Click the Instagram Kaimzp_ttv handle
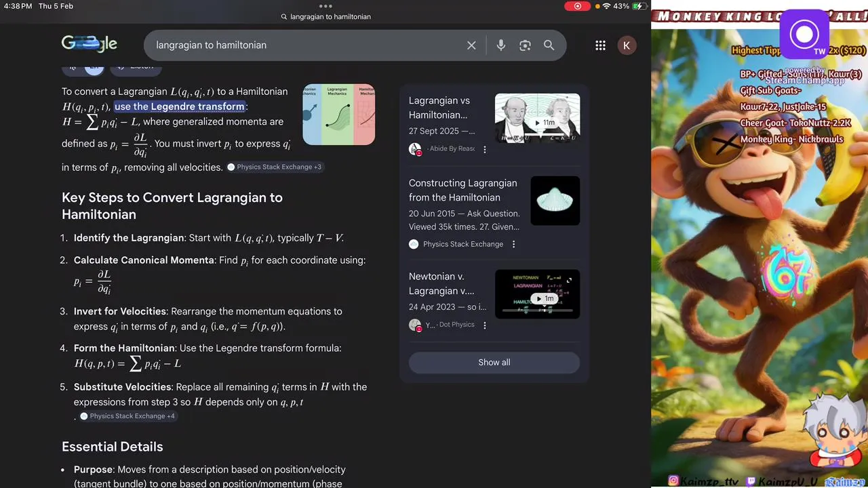Image resolution: width=868 pixels, height=488 pixels. pyautogui.click(x=703, y=481)
